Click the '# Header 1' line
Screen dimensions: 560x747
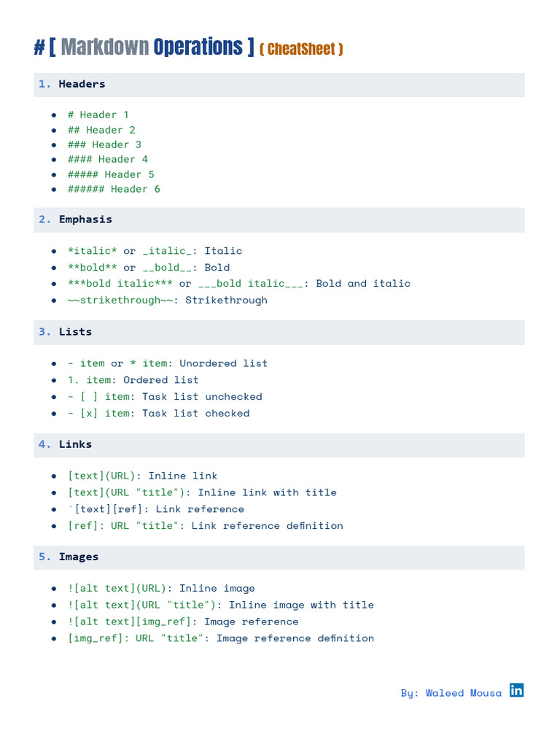98,115
